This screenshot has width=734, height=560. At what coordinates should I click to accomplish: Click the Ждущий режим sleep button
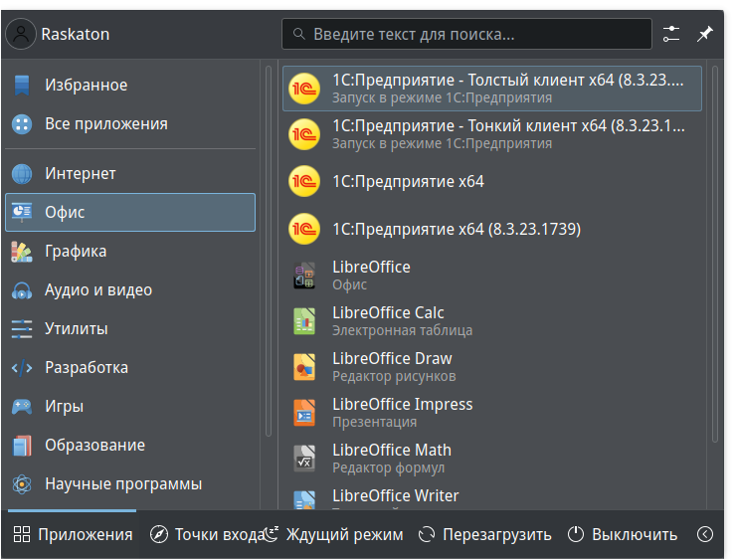click(x=334, y=534)
